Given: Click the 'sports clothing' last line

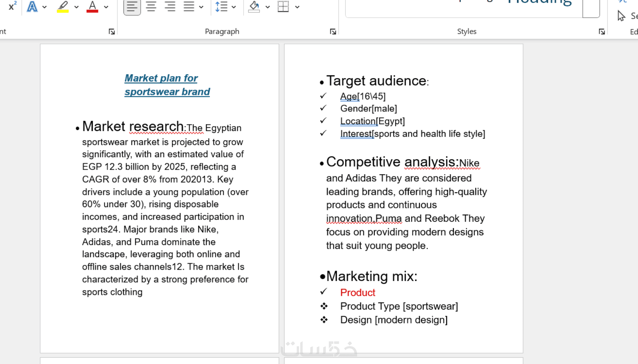Looking at the screenshot, I should pos(112,292).
